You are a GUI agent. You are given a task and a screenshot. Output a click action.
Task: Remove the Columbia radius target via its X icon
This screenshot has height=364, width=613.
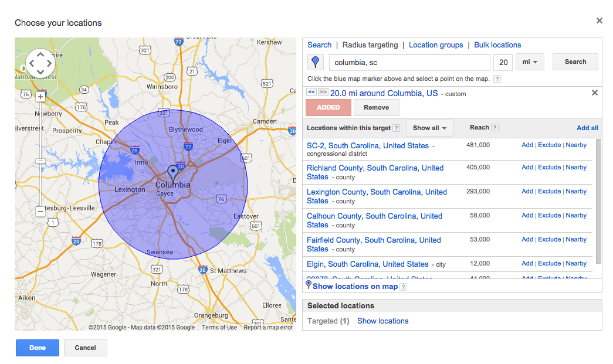pos(594,92)
